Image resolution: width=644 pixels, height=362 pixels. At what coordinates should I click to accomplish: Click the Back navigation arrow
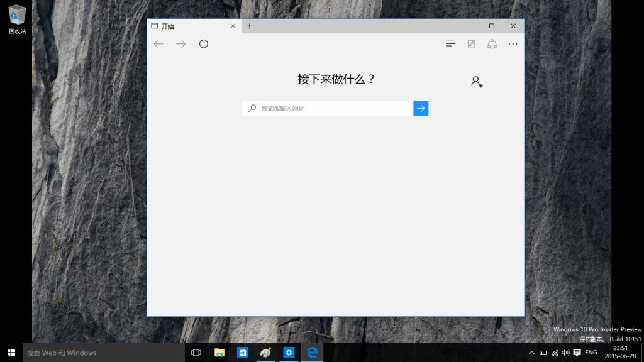[x=158, y=44]
